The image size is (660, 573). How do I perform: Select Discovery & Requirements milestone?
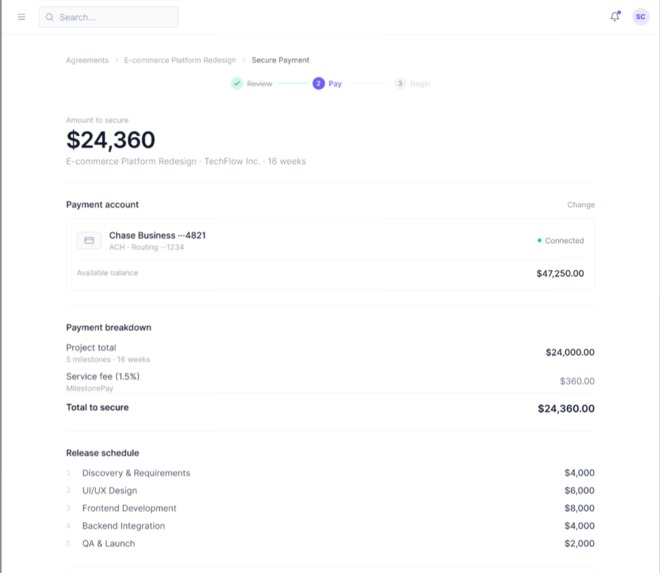pyautogui.click(x=136, y=473)
